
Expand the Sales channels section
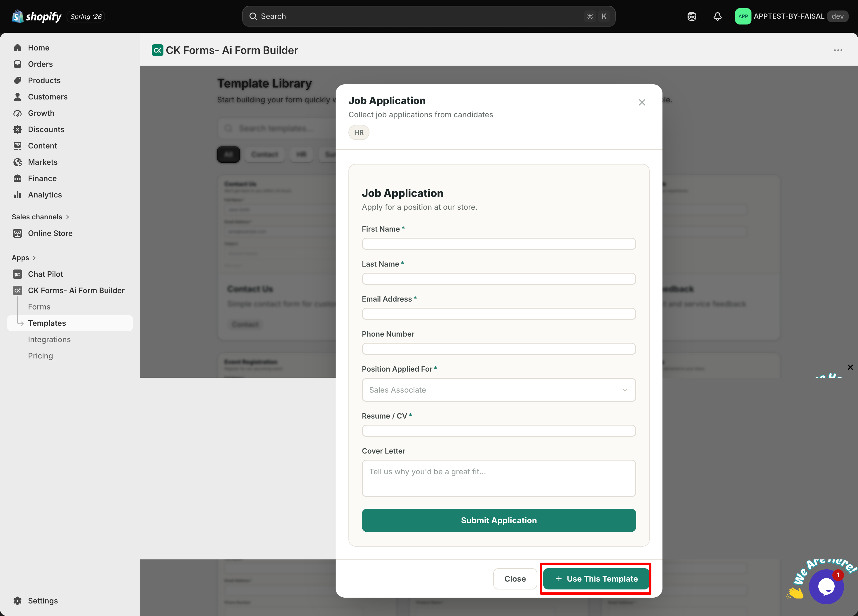41,217
